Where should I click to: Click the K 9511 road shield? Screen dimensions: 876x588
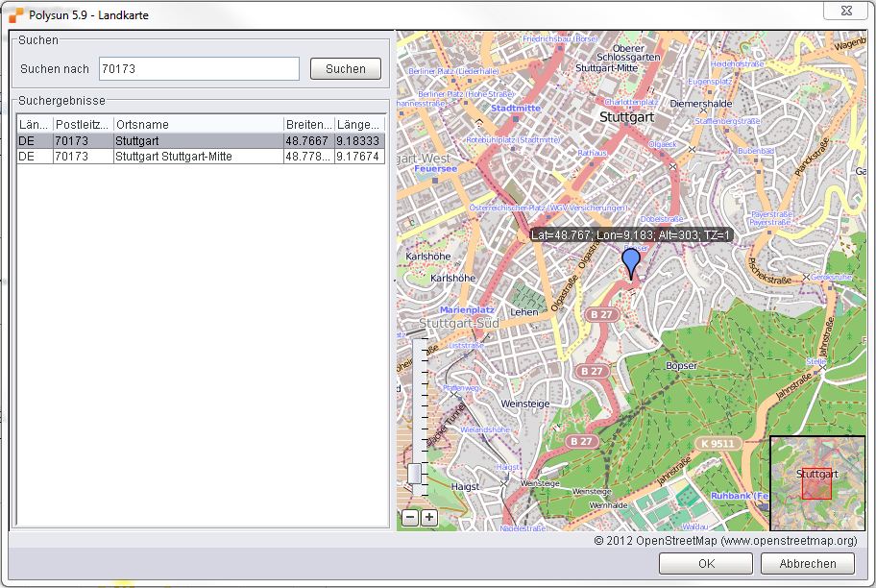(716, 444)
